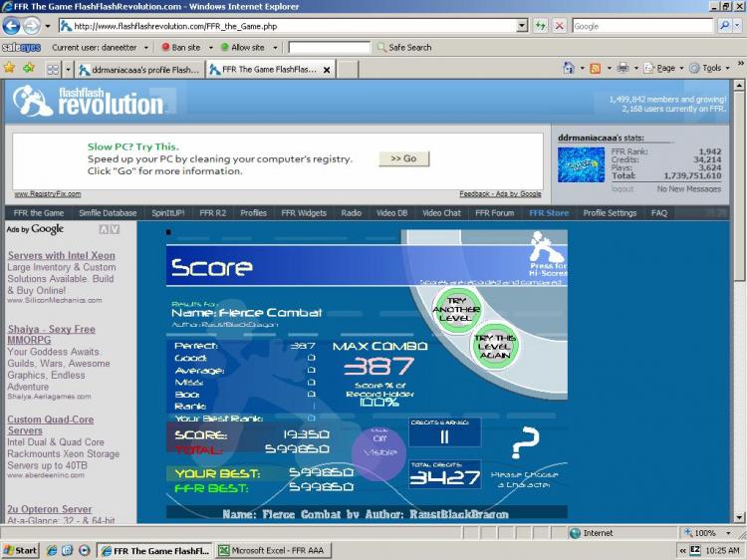Screen dimensions: 747x560
Task: Open the FFR Store nav item
Action: 549,213
